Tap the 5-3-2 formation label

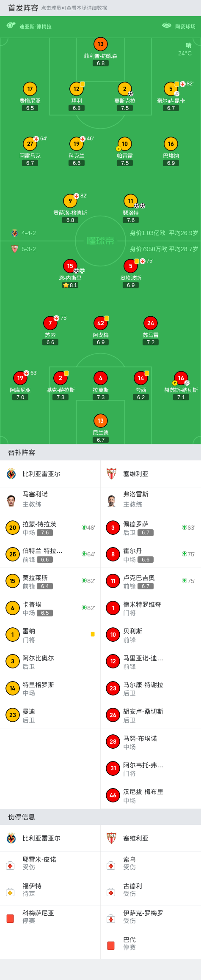click(x=29, y=249)
